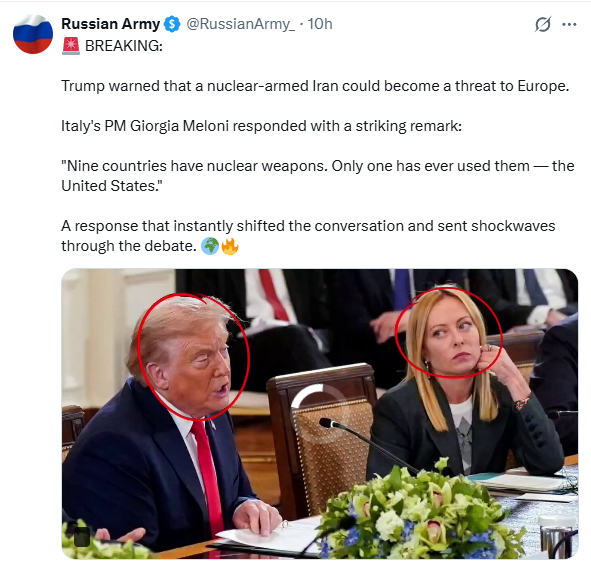Click the 'A response that instantly shifted' paragraph
Image resolution: width=591 pixels, height=565 pixels.
coord(308,236)
